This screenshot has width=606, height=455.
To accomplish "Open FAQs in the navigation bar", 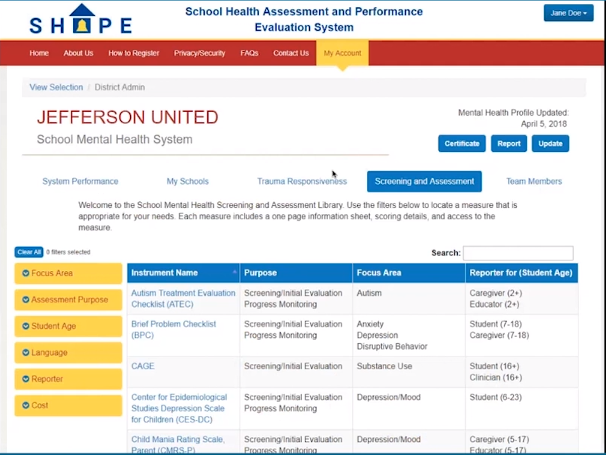I will coord(249,53).
